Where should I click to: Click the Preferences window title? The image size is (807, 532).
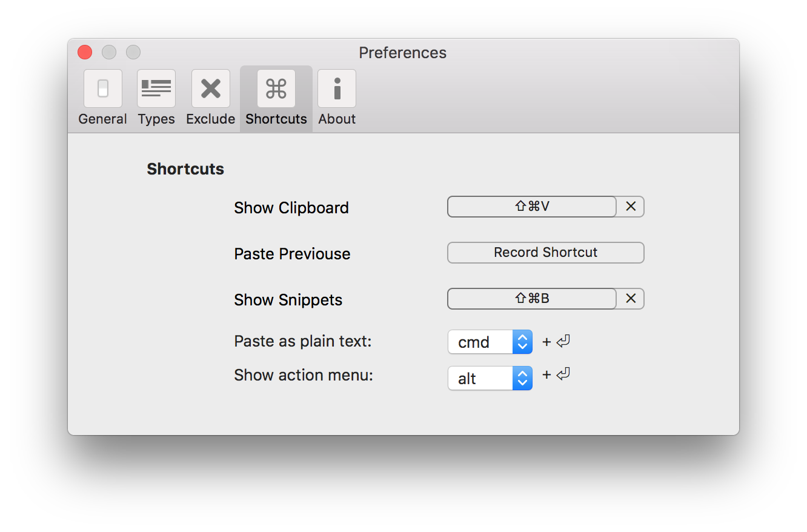[402, 53]
